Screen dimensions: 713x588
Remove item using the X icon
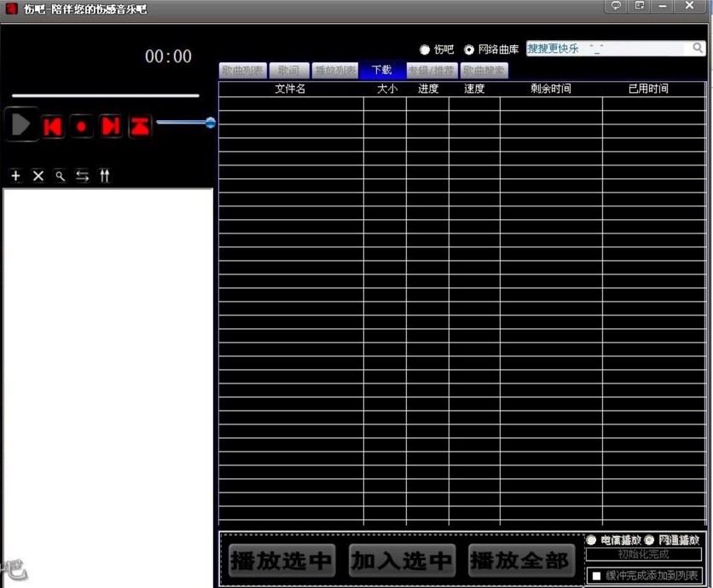(38, 176)
